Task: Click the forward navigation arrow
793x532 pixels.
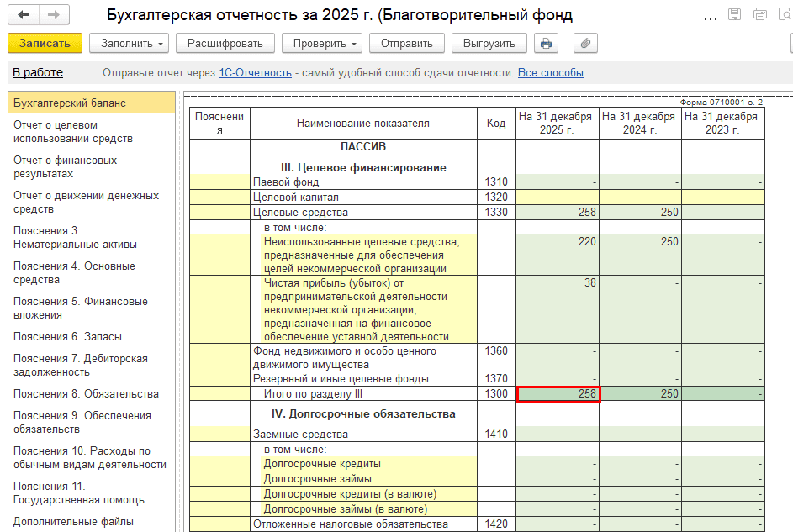Action: [x=54, y=15]
